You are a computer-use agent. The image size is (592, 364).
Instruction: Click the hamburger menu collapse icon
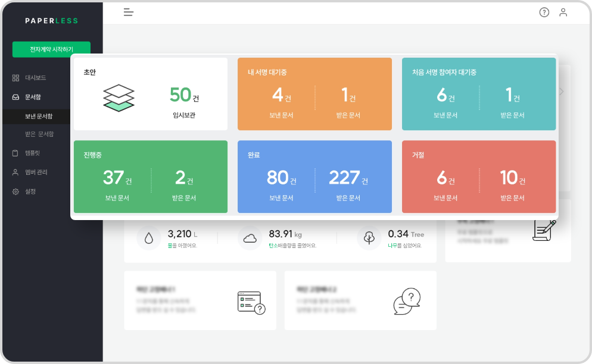[128, 12]
